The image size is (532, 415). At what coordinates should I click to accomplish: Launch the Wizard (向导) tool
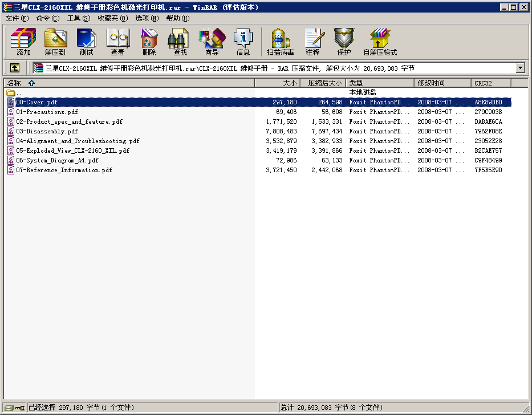click(212, 42)
